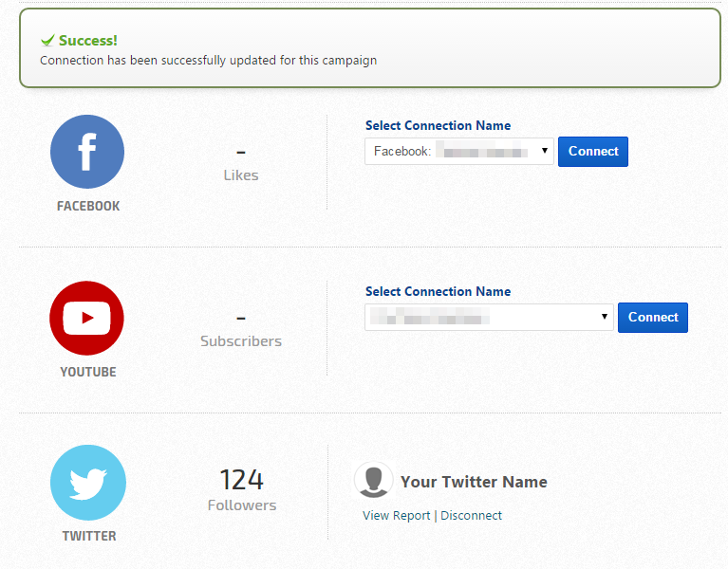Click the connection successfully updated message text

[x=208, y=61]
